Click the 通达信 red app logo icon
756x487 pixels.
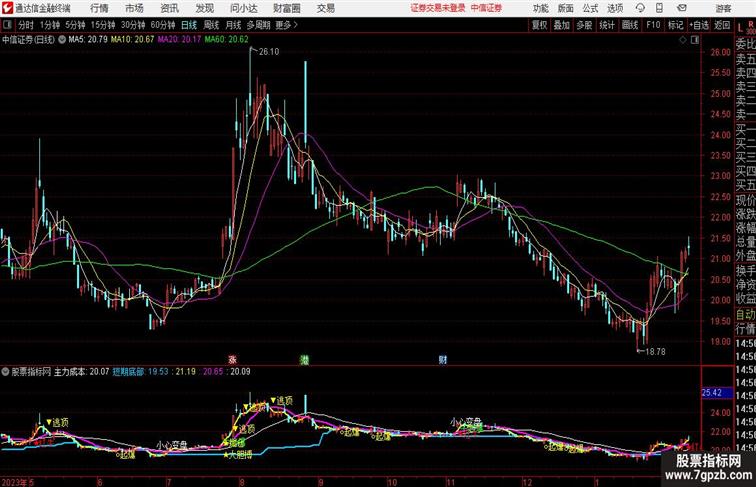coord(7,8)
